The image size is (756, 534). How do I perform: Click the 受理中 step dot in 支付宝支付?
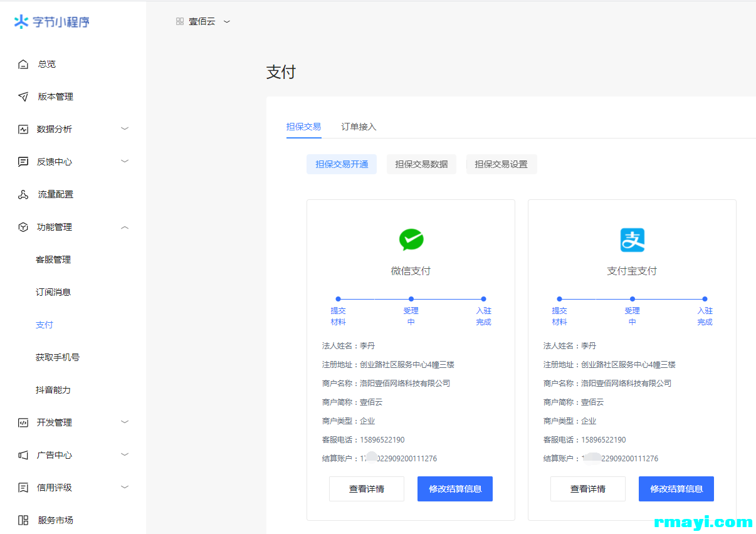coord(633,299)
